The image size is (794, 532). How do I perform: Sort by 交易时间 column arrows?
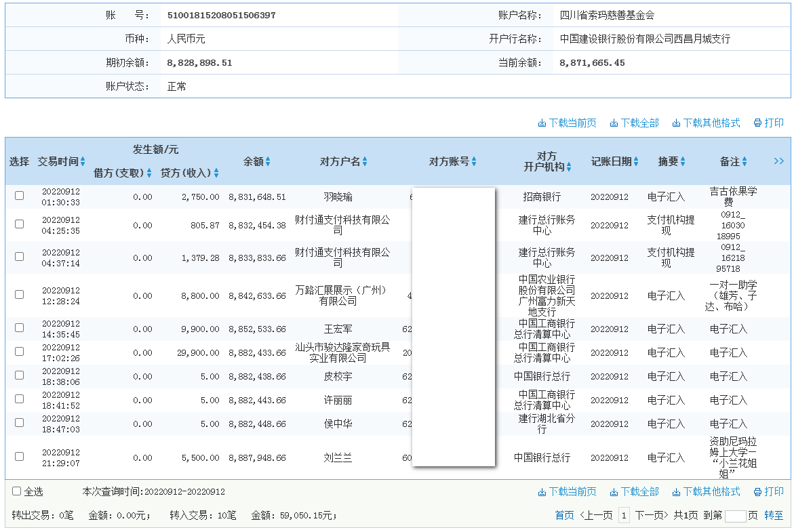[83, 161]
